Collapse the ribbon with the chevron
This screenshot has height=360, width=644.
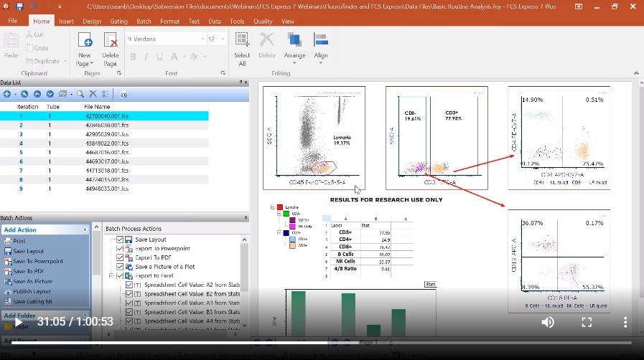point(636,73)
